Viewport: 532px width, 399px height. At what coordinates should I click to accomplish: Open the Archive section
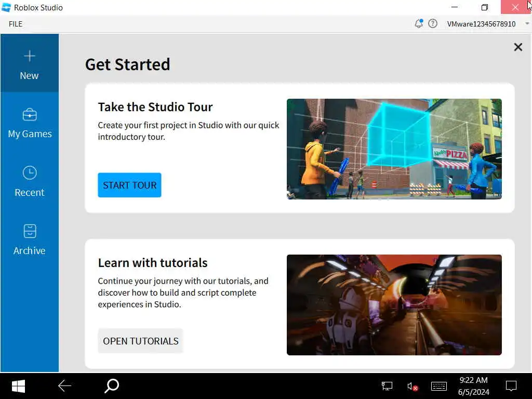30,240
